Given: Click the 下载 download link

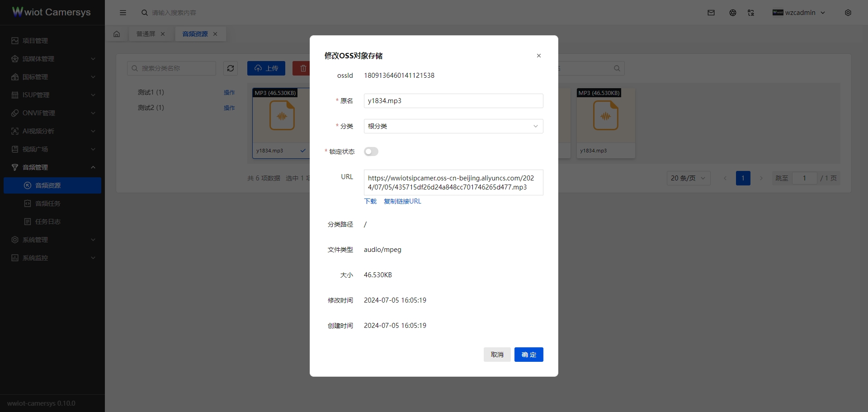Looking at the screenshot, I should pos(370,201).
